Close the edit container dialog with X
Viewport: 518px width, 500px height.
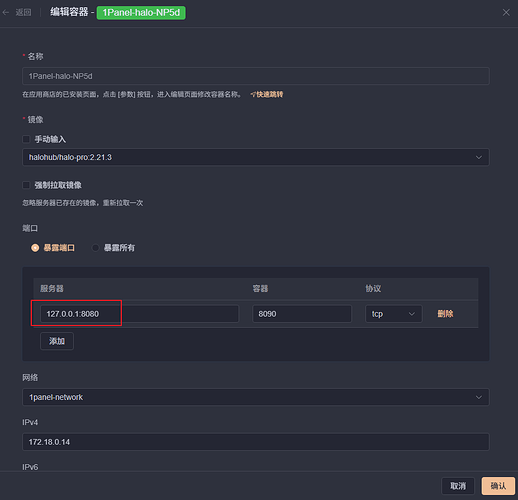tap(506, 13)
